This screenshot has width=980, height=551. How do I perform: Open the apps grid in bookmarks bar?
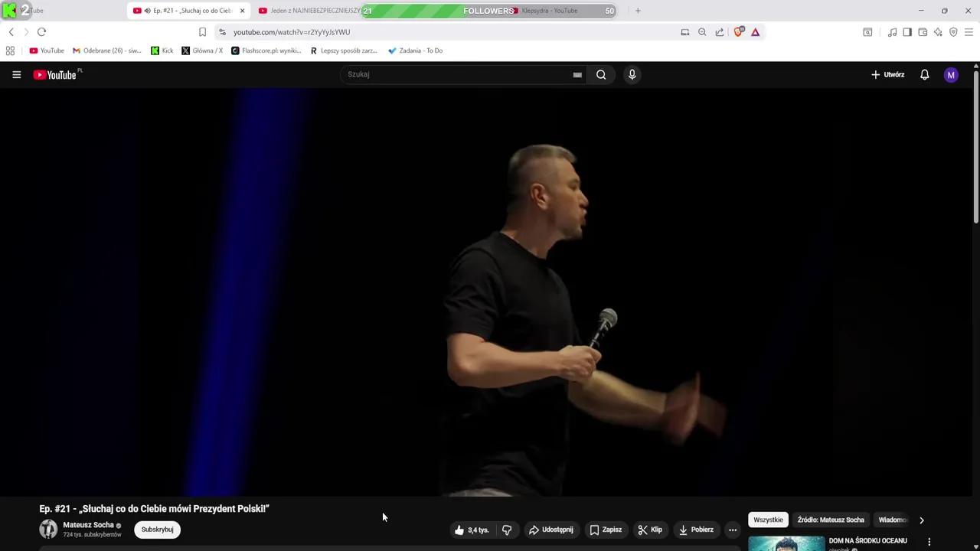[x=10, y=51]
